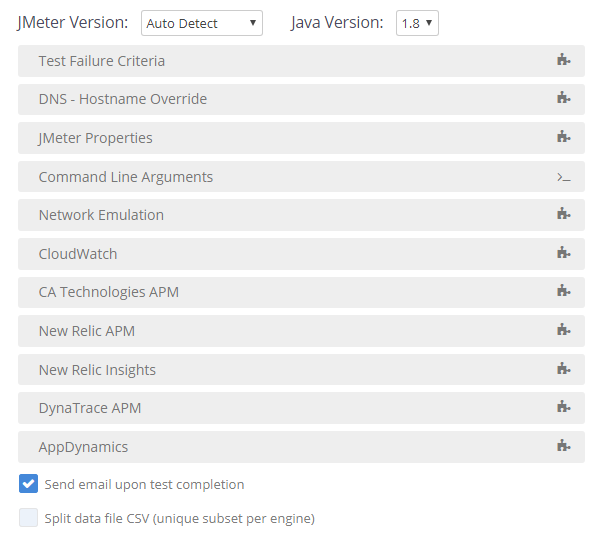Screen dimensions: 598x537
Task: Expand the Command Line Arguments section
Action: coord(301,177)
